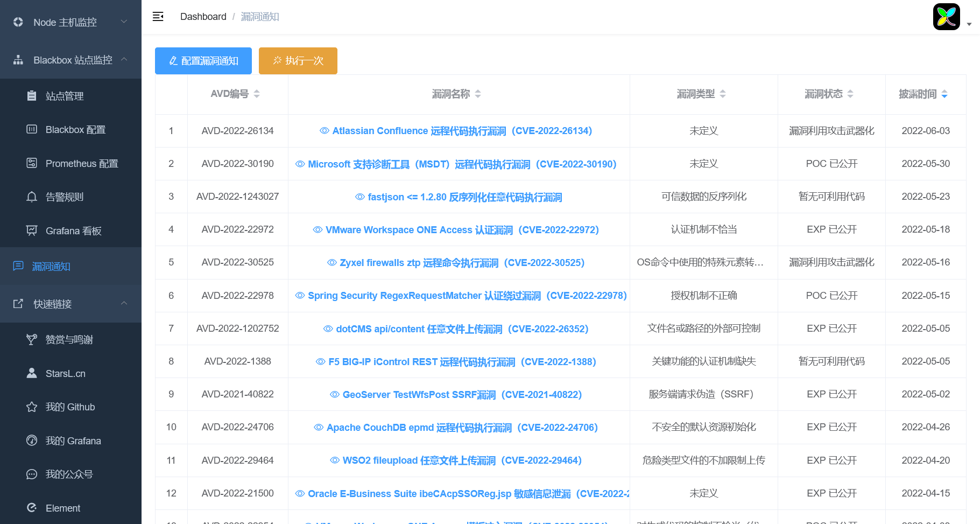The image size is (980, 524).
Task: Click the 我的 Github star icon
Action: 32,407
